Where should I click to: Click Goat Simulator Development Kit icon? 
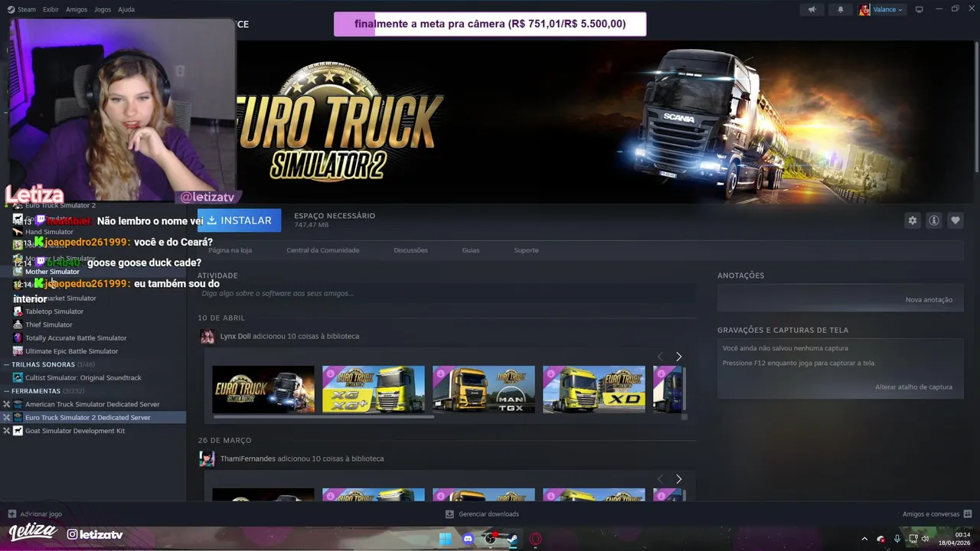(18, 431)
